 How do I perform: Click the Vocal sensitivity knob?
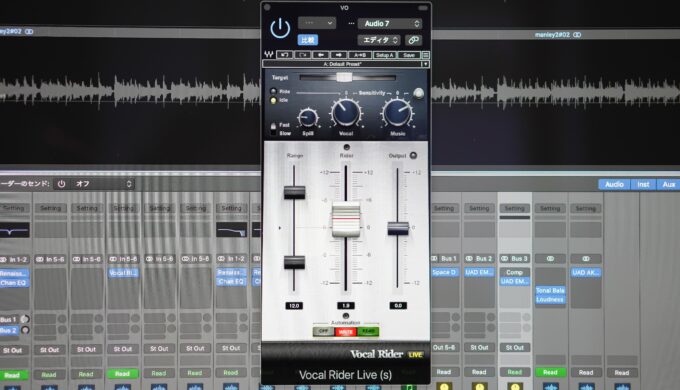(346, 112)
